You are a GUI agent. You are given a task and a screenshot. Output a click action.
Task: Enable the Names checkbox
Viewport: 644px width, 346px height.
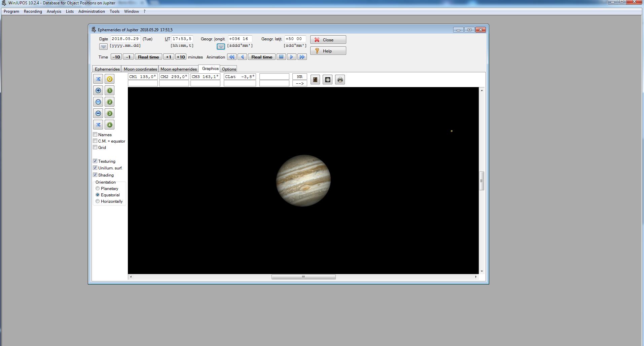95,134
